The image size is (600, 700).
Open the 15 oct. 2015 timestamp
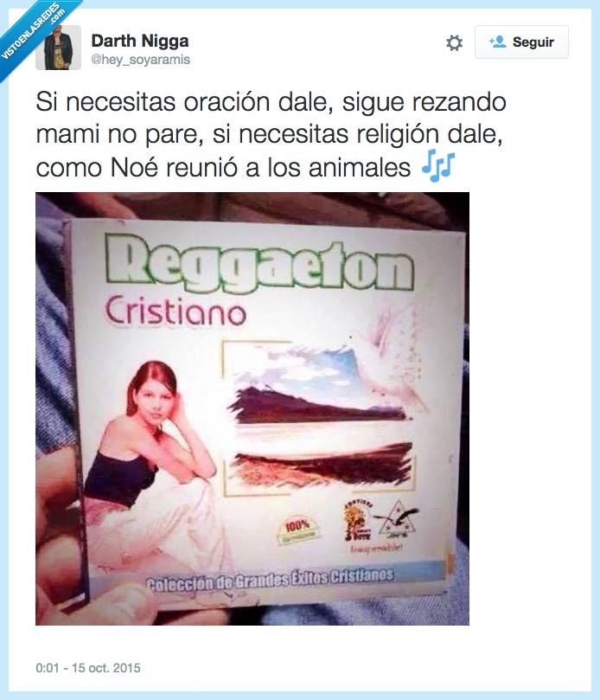click(x=88, y=668)
